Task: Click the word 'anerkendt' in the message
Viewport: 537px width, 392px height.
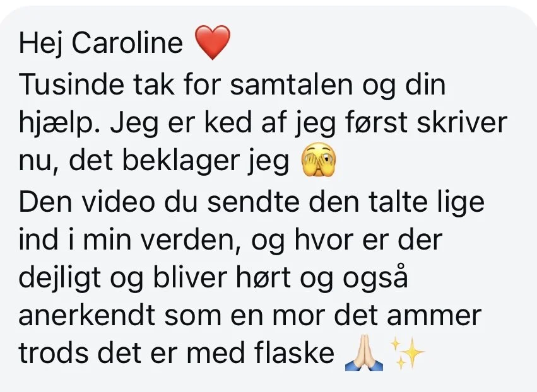Action: click(x=86, y=315)
